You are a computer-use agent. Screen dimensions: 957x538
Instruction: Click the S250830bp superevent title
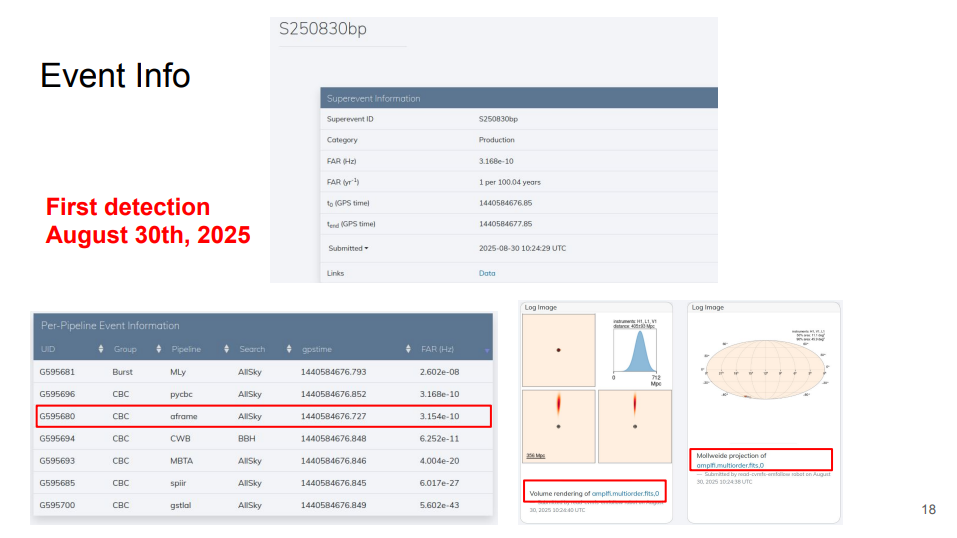(x=323, y=28)
